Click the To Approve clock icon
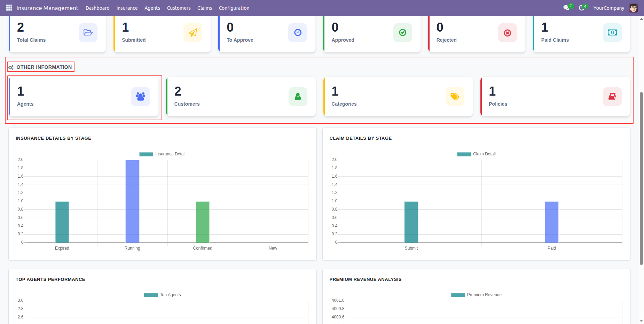 pos(298,33)
